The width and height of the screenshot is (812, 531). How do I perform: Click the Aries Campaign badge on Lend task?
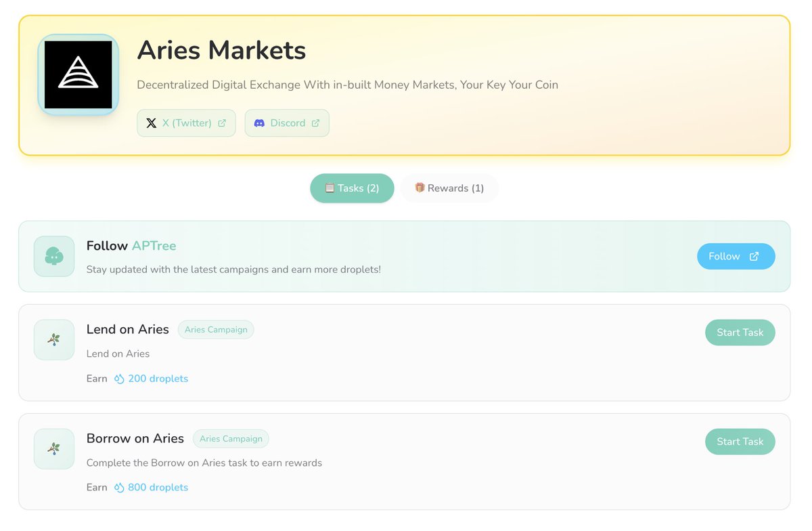[x=216, y=330]
